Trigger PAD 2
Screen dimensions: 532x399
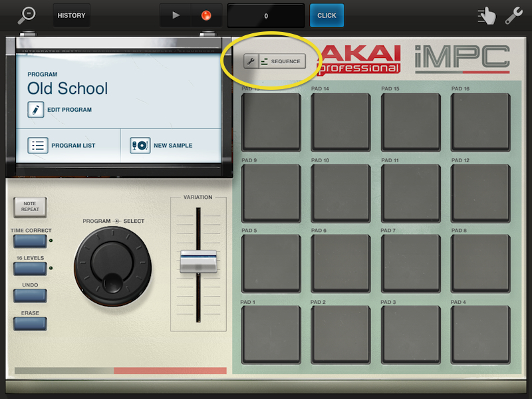(x=340, y=334)
